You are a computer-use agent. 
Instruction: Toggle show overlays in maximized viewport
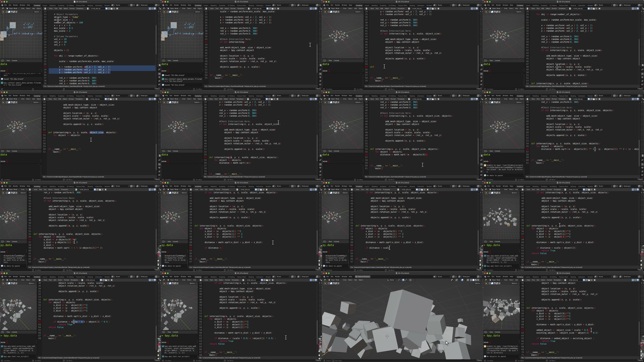click(462, 280)
